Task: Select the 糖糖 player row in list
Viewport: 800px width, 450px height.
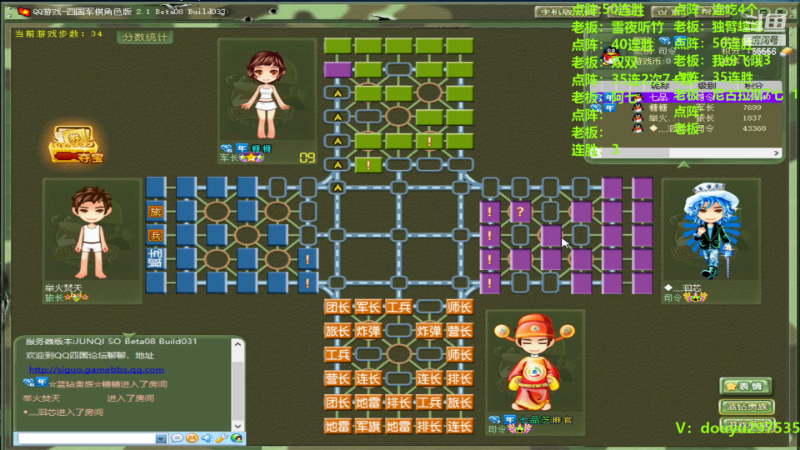Action: (x=686, y=108)
